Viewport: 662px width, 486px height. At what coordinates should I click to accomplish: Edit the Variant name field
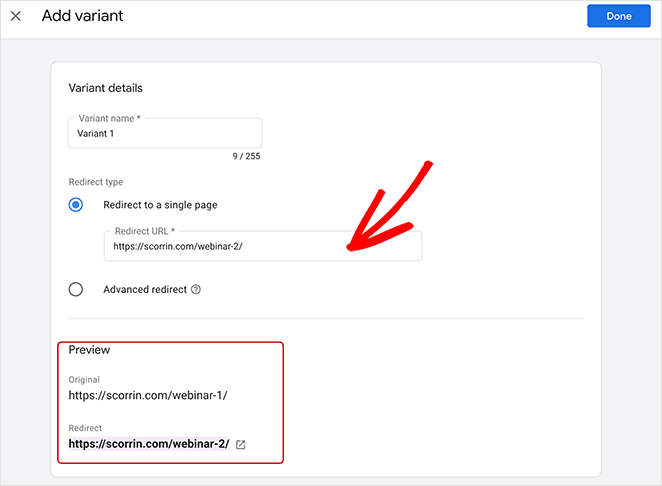point(165,133)
